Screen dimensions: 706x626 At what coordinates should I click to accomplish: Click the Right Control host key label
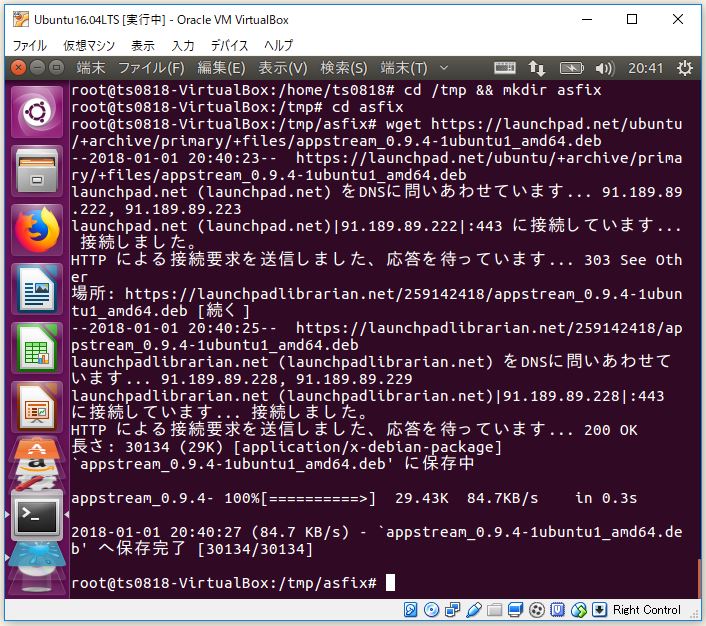(x=647, y=610)
